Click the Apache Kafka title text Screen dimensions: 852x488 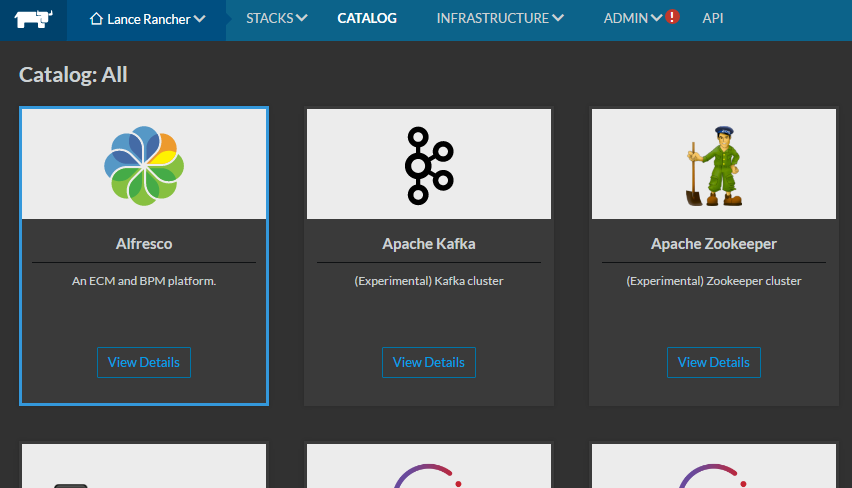(429, 244)
